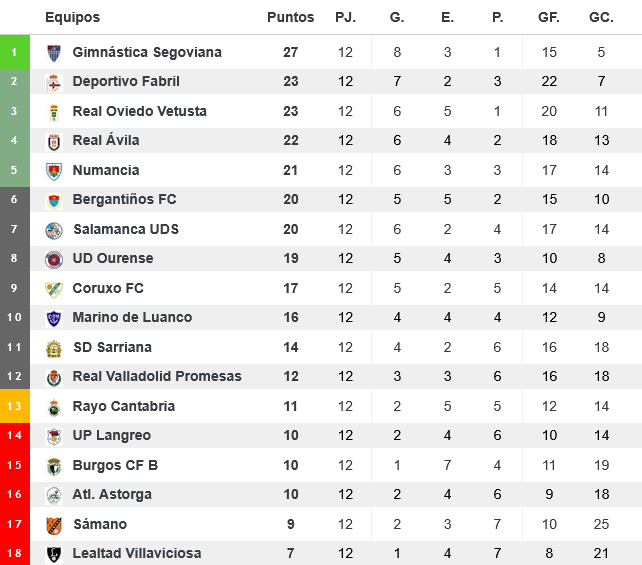The width and height of the screenshot is (642, 565).
Task: Click the UD Ourense club badge
Action: coord(54,259)
